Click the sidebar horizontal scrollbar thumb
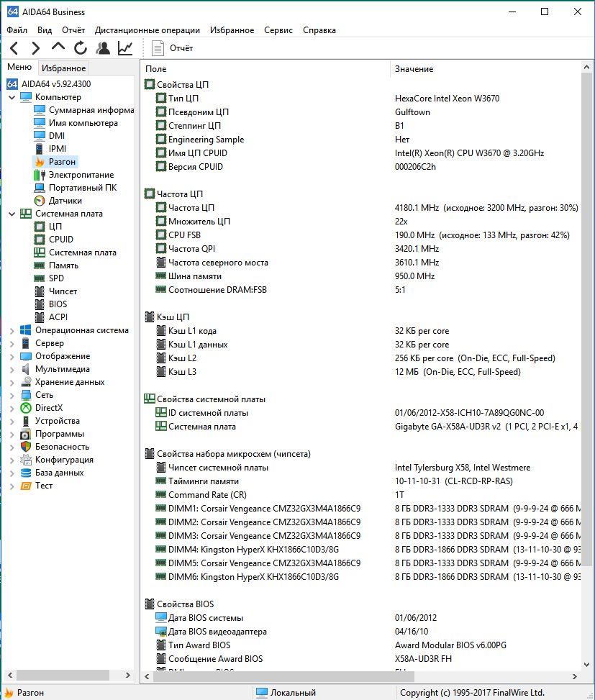Screen dimensions: 595x700 click(x=63, y=675)
